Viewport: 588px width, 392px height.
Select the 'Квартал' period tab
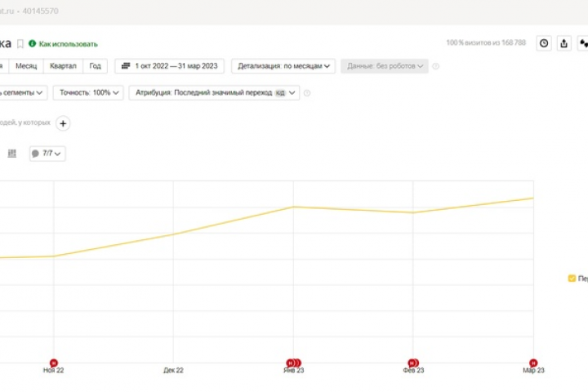coord(63,66)
